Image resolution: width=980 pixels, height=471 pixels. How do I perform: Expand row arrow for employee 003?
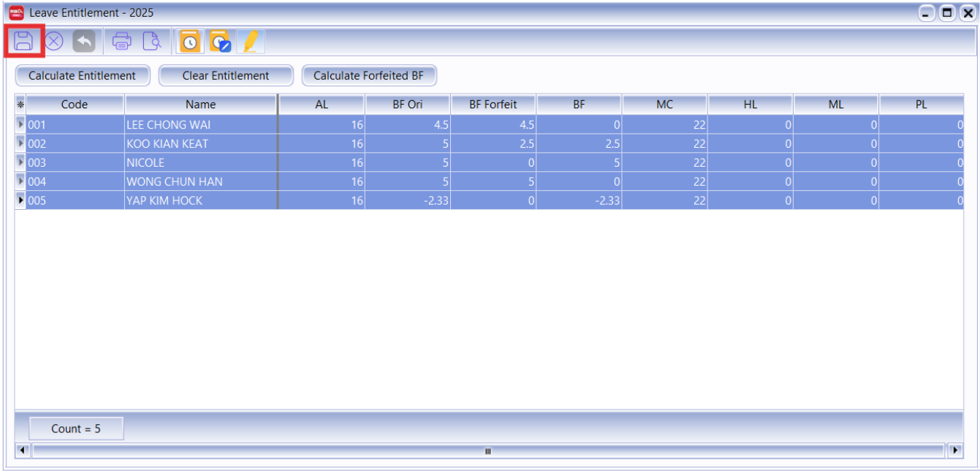tap(20, 162)
